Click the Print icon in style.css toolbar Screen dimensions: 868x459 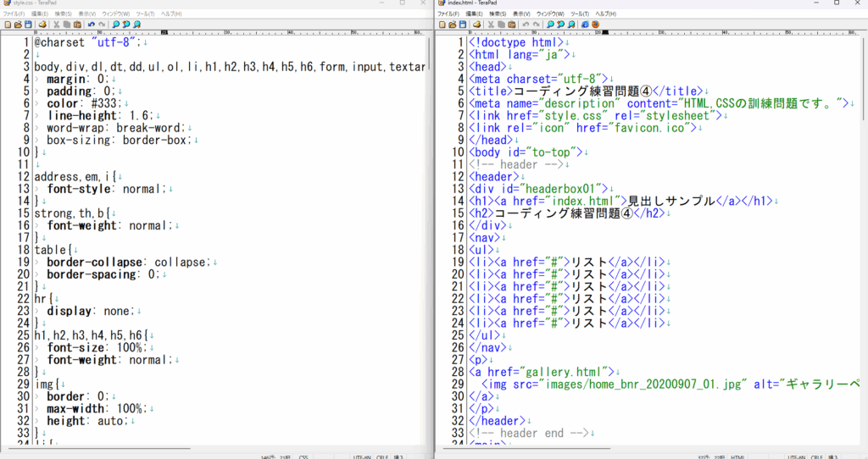[41, 25]
